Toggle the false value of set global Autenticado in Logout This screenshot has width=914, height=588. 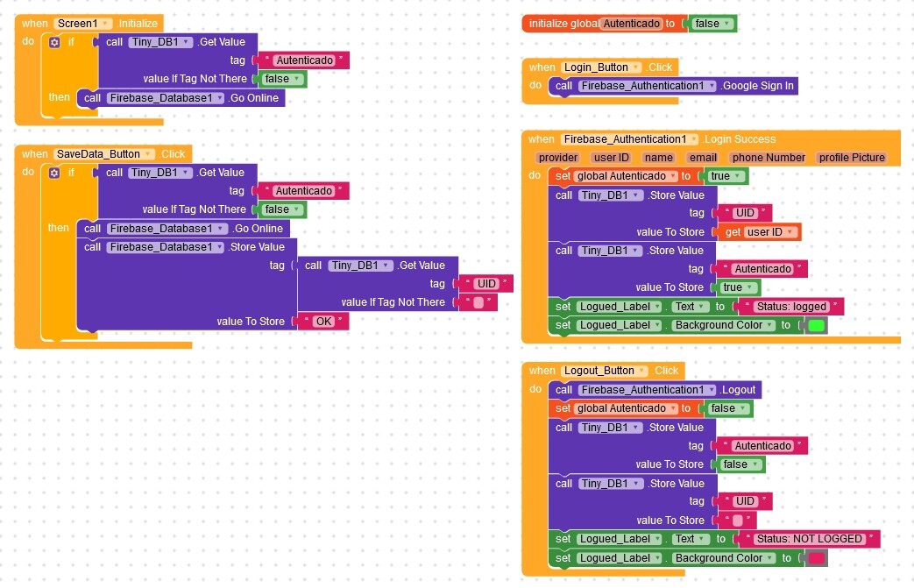click(728, 408)
